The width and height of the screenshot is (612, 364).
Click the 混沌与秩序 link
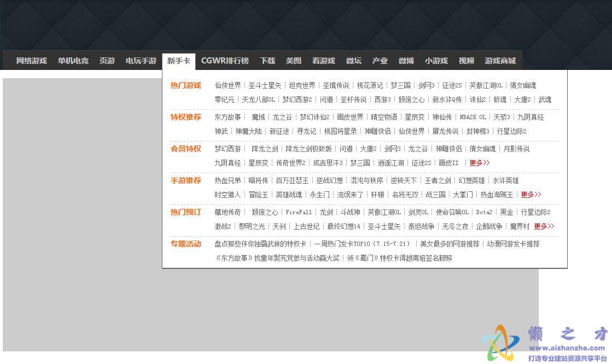pyautogui.click(x=366, y=181)
